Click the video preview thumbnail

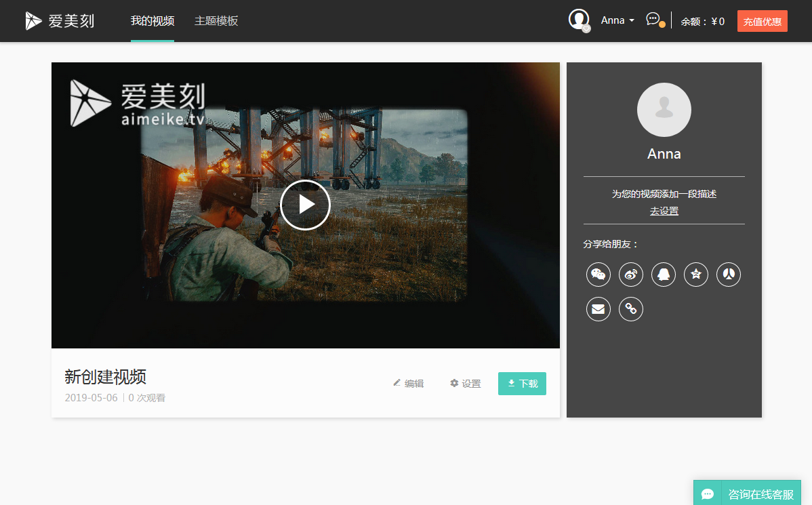click(x=306, y=205)
